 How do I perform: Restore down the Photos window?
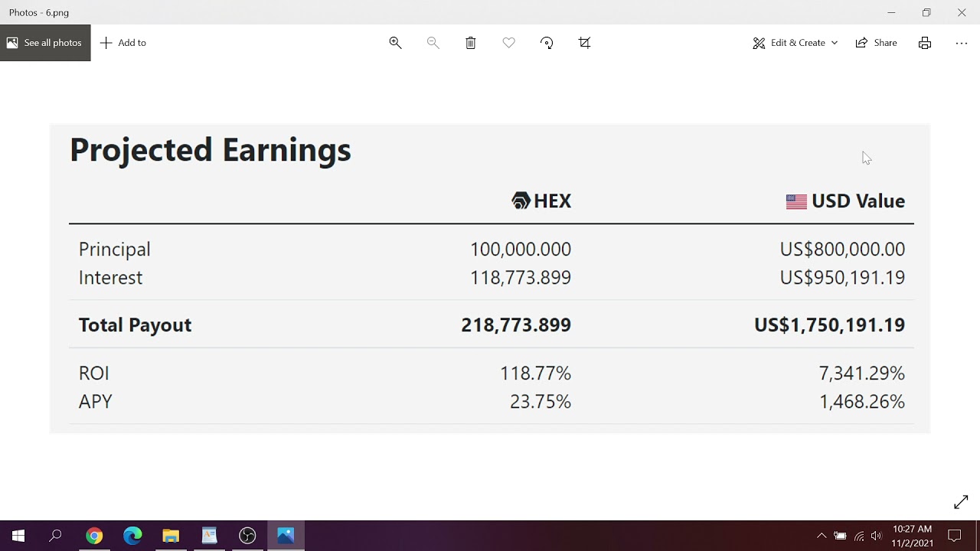(926, 12)
